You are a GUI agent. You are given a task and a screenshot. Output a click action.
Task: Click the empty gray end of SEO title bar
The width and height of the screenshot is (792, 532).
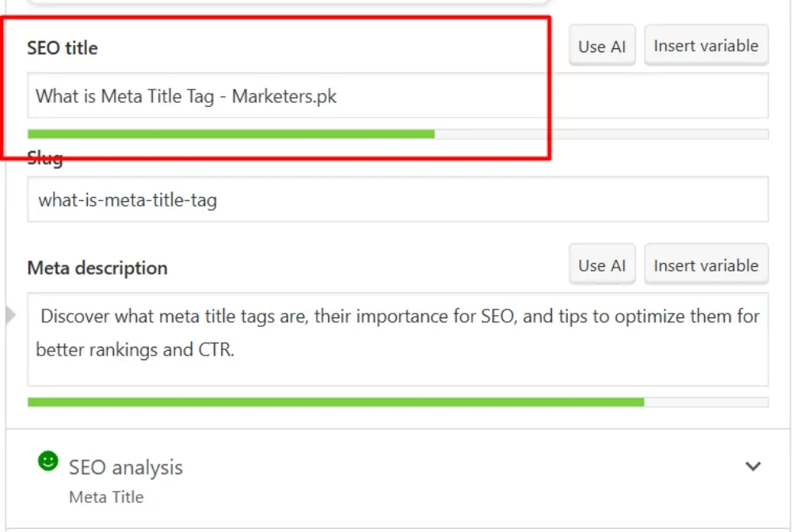pyautogui.click(x=601, y=134)
